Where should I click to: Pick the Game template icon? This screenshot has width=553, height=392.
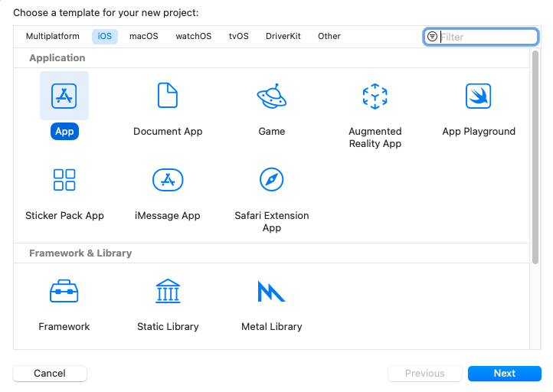click(271, 96)
